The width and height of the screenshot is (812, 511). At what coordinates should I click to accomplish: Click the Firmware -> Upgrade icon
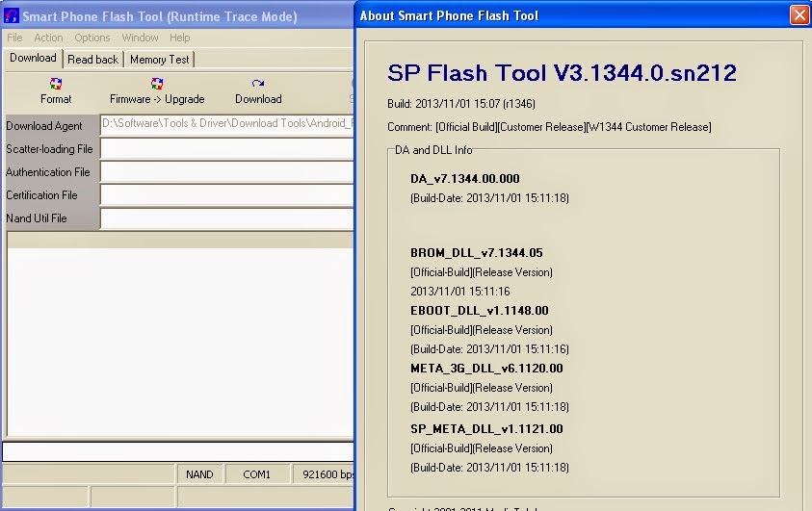click(157, 84)
